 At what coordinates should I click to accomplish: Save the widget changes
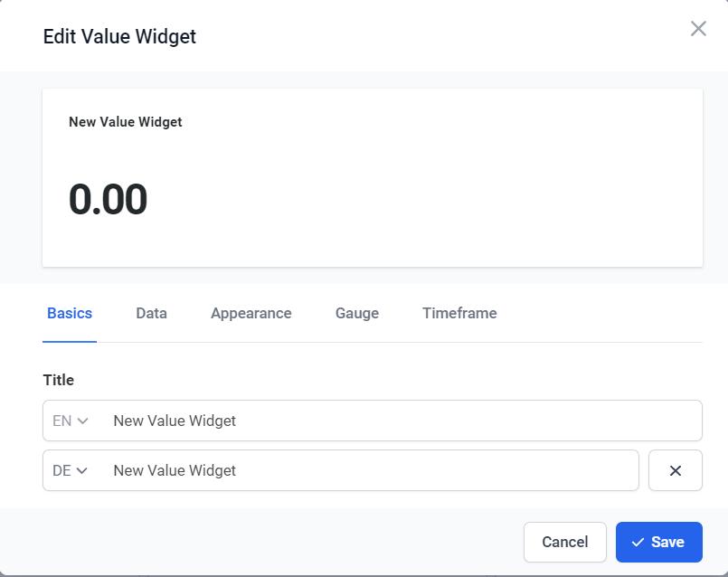(x=658, y=542)
